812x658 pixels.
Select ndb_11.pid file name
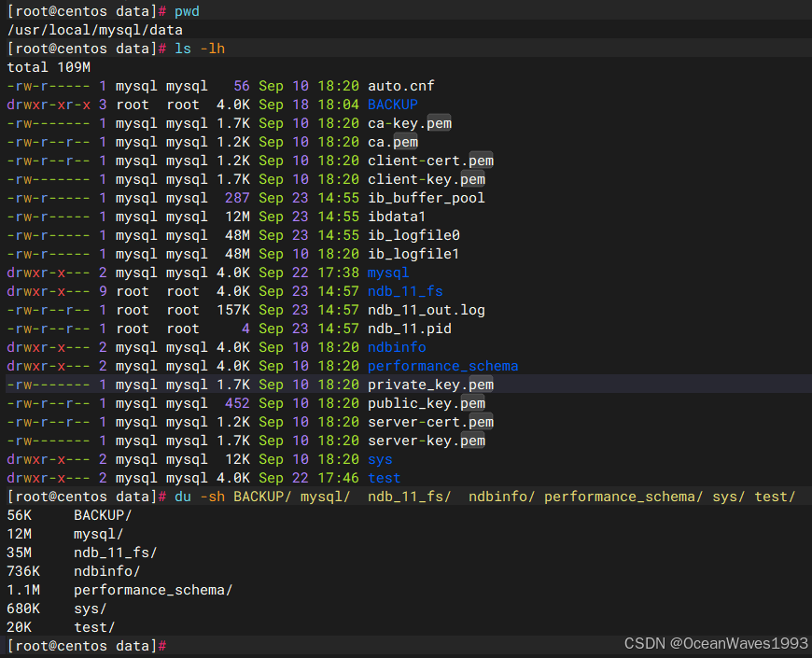[410, 329]
